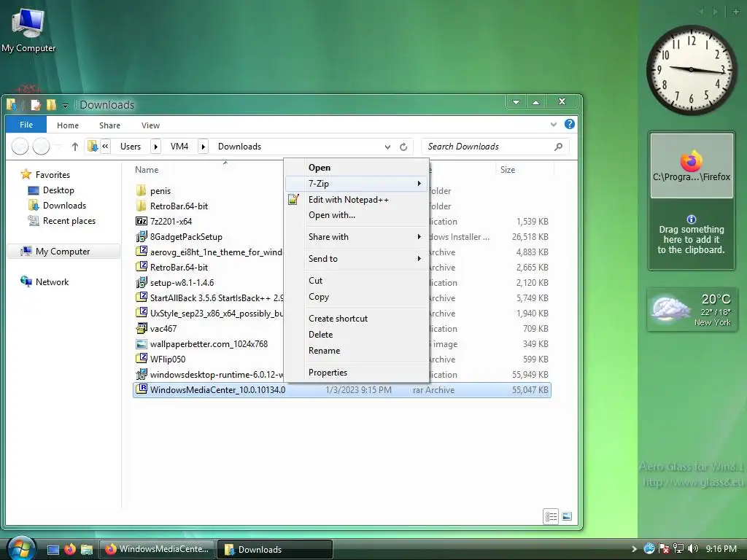Click the Edit with Notepad++ menu entry

348,200
